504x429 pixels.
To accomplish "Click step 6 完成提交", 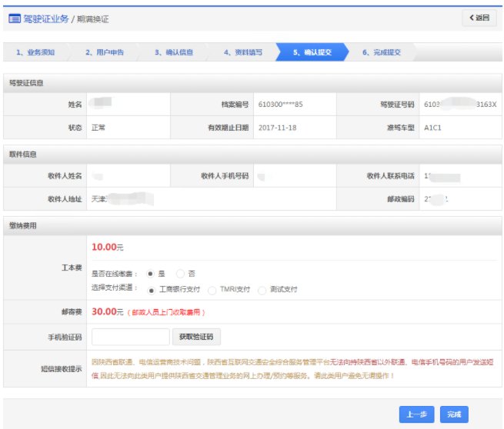I will 381,53.
